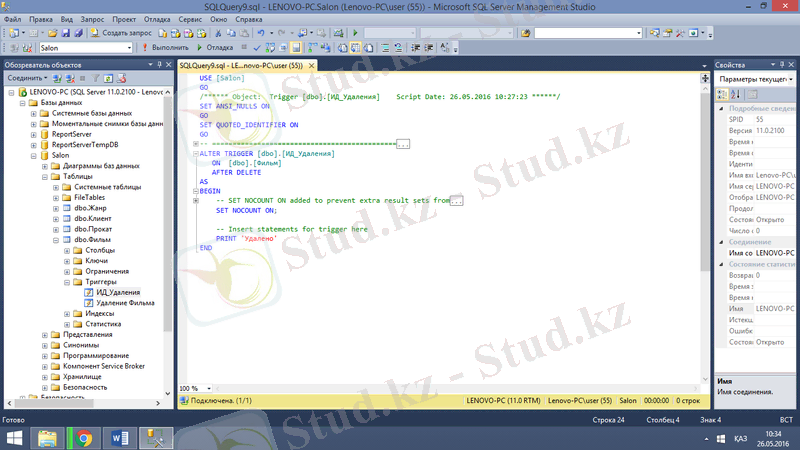Click the Создать запрос button
The image size is (800, 450).
pyautogui.click(x=121, y=33)
